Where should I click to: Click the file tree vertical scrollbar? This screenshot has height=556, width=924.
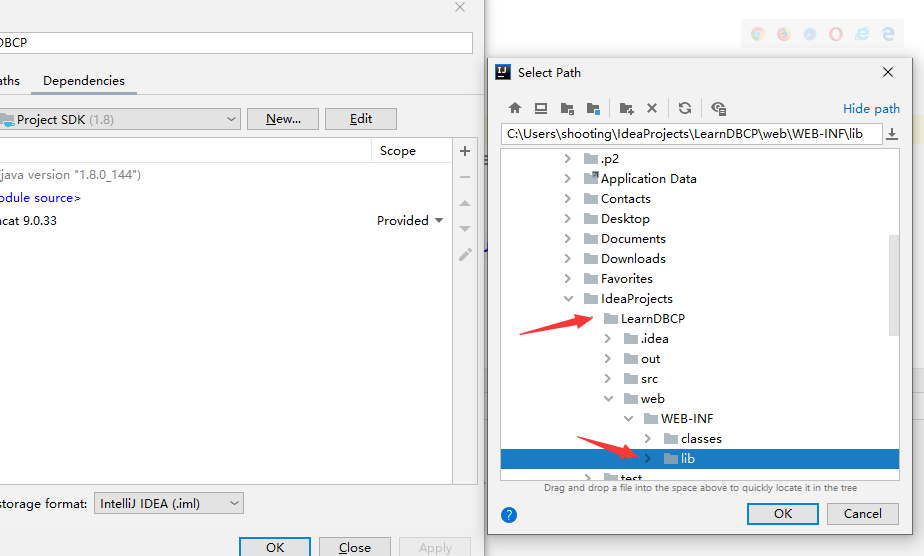click(x=894, y=285)
